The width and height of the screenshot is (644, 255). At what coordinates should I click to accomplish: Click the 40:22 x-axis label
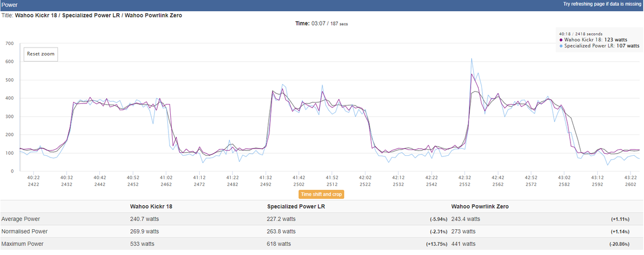(33, 177)
